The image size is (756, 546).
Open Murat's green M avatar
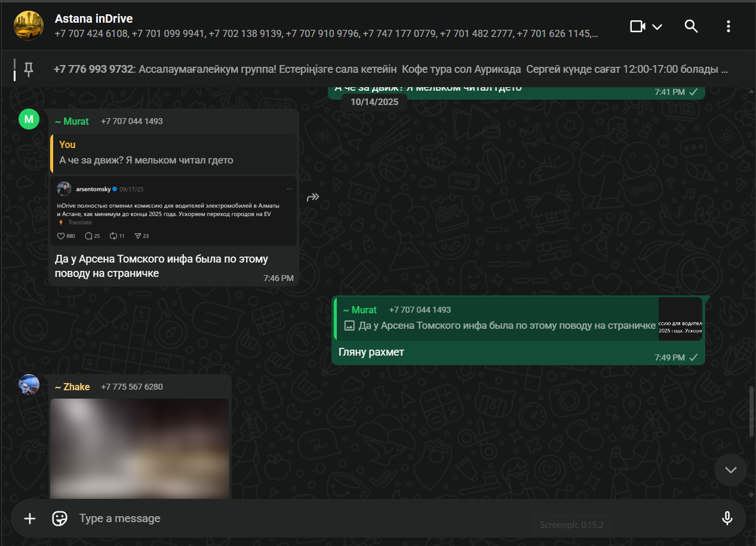coord(29,119)
